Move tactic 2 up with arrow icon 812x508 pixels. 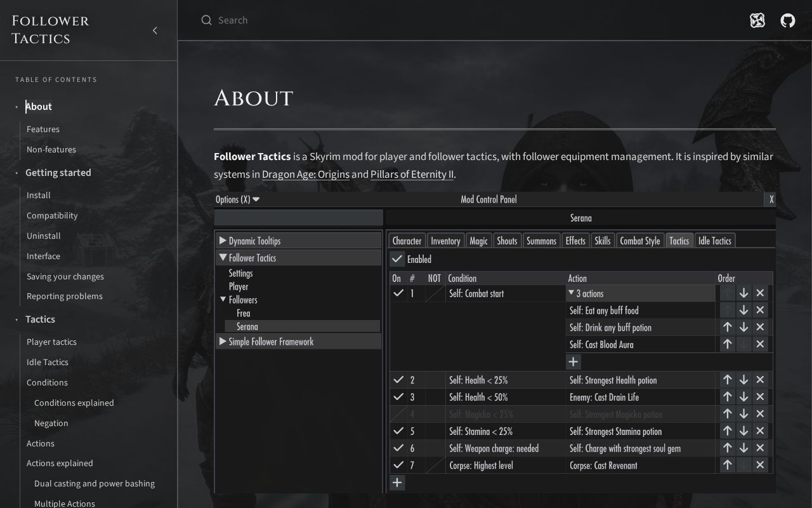727,380
